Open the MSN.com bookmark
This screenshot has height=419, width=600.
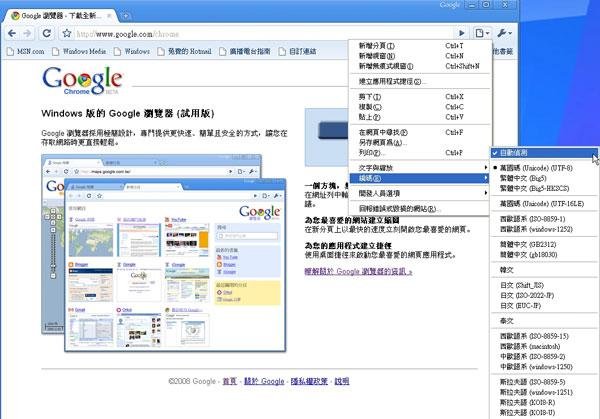(30, 51)
